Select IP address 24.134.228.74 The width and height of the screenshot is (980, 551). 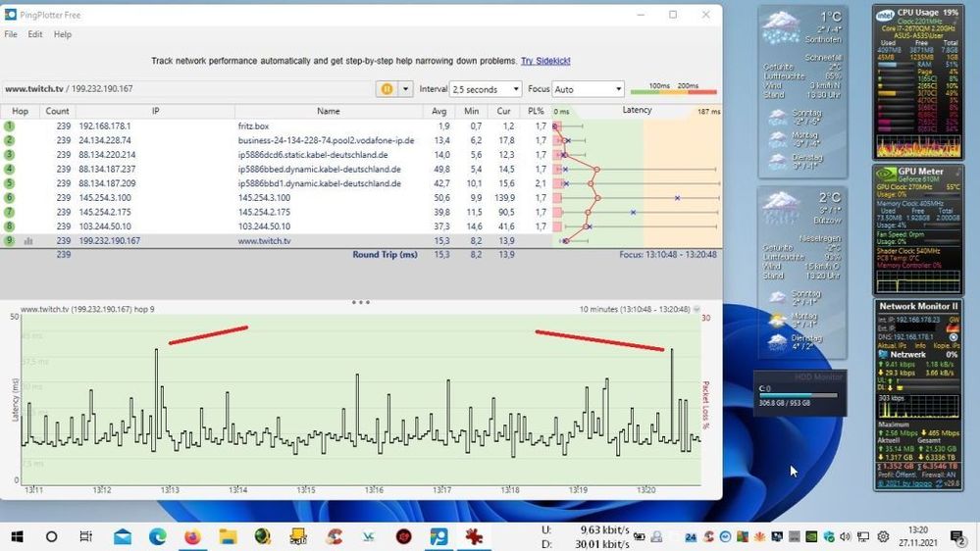(x=105, y=140)
